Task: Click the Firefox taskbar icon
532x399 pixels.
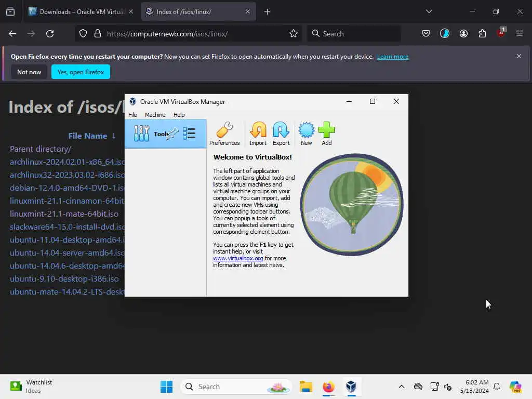Action: [328, 387]
